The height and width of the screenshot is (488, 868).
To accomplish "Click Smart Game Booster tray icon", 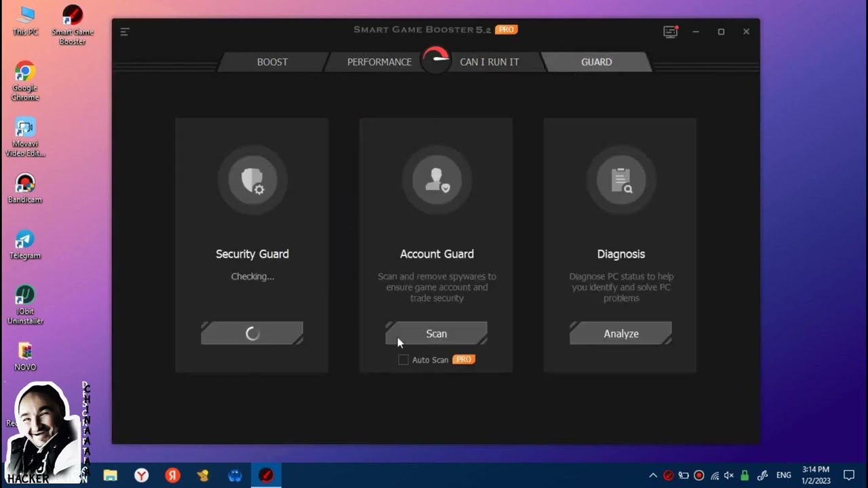I will pos(669,475).
